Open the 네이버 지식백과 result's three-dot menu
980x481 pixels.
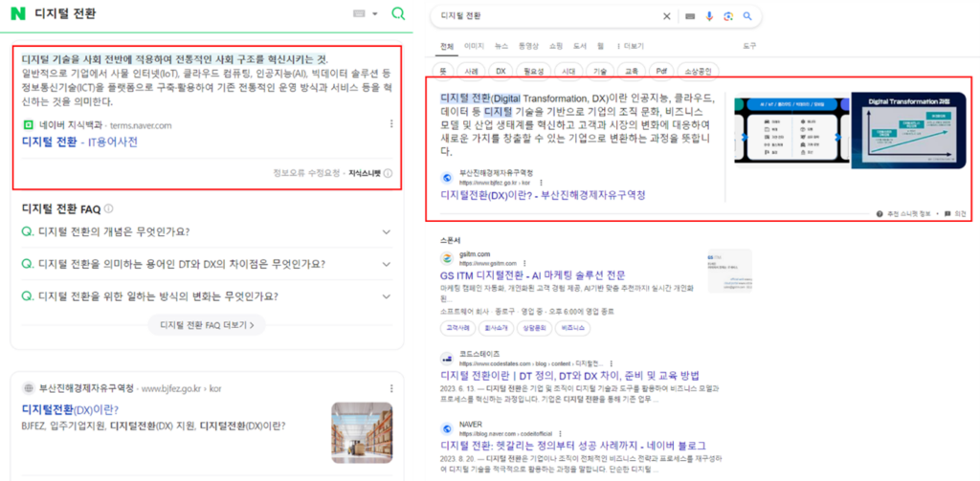click(x=391, y=123)
